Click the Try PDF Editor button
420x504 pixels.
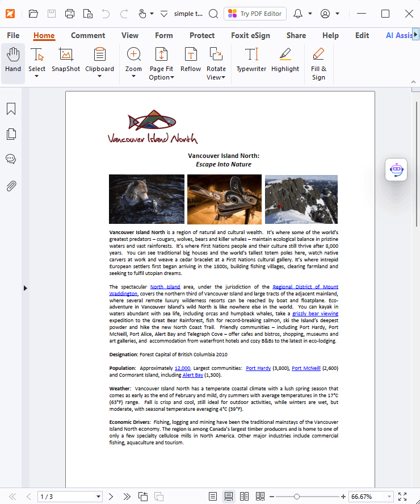(x=255, y=14)
